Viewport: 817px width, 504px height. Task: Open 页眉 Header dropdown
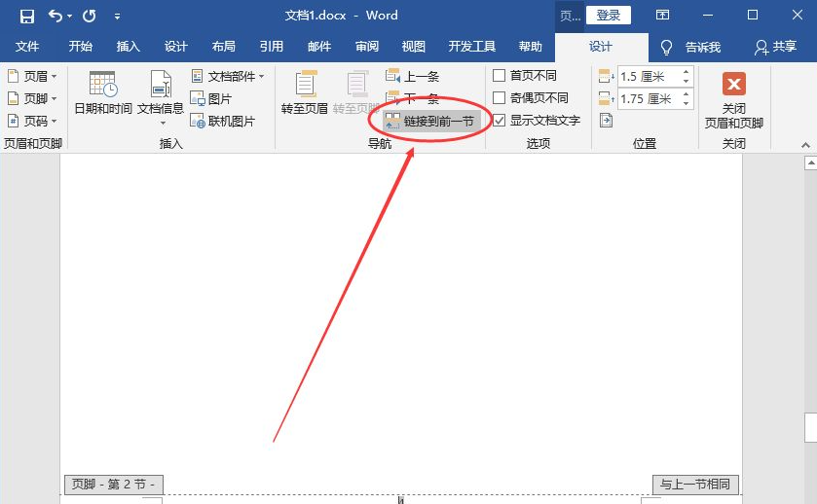[x=33, y=76]
